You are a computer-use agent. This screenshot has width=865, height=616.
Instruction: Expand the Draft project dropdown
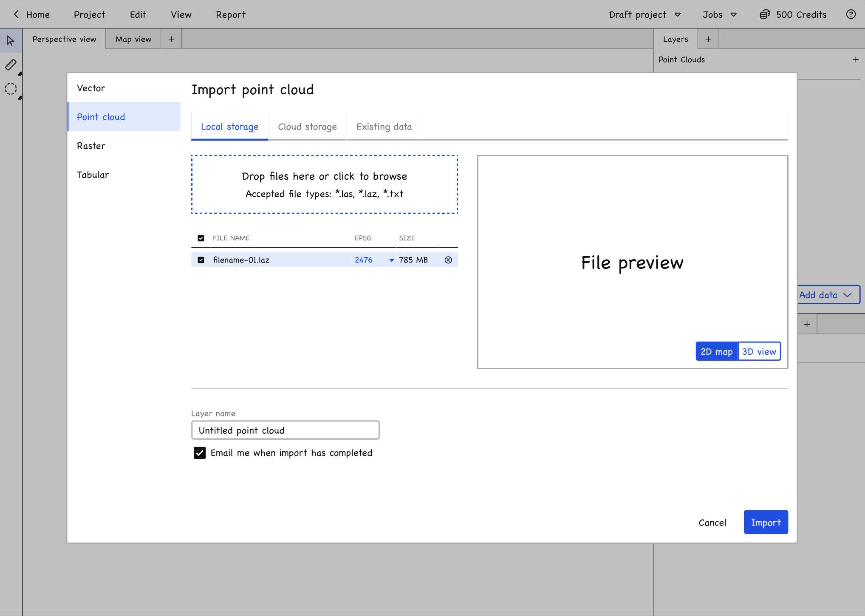678,15
